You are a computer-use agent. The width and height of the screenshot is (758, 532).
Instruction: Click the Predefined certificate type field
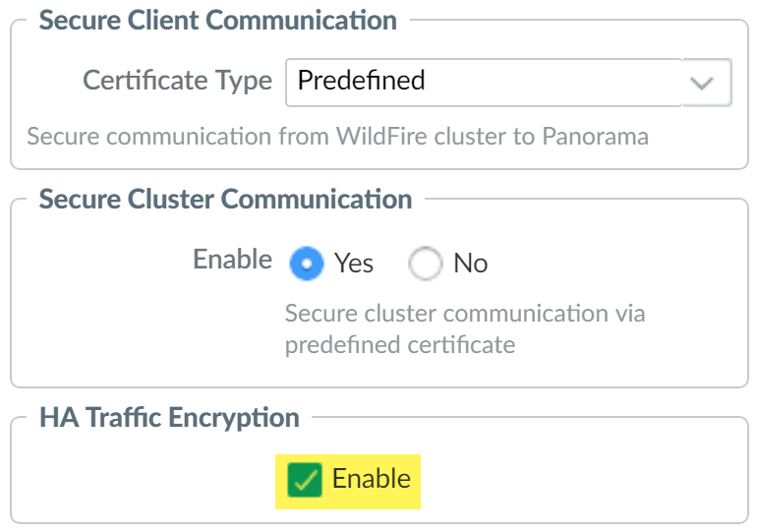click(484, 82)
